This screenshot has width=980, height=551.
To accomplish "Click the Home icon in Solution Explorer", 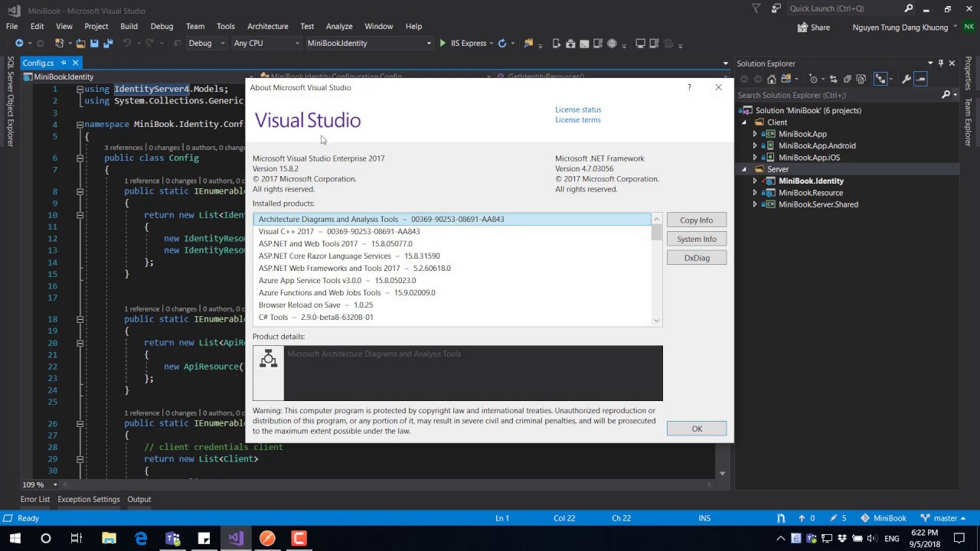I will [772, 79].
